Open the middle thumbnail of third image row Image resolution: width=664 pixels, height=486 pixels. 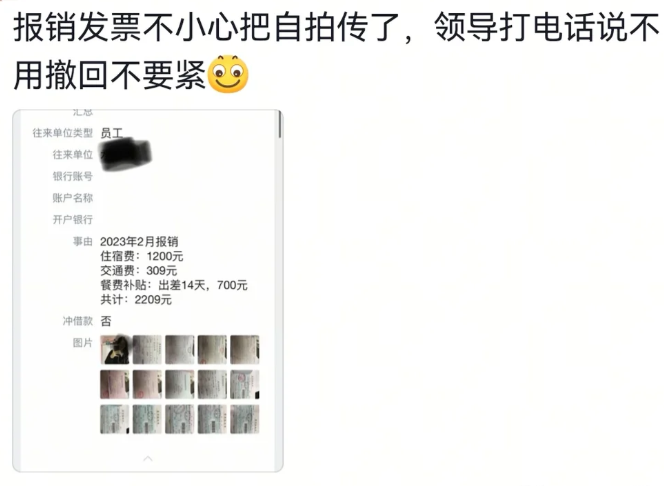[x=180, y=420]
